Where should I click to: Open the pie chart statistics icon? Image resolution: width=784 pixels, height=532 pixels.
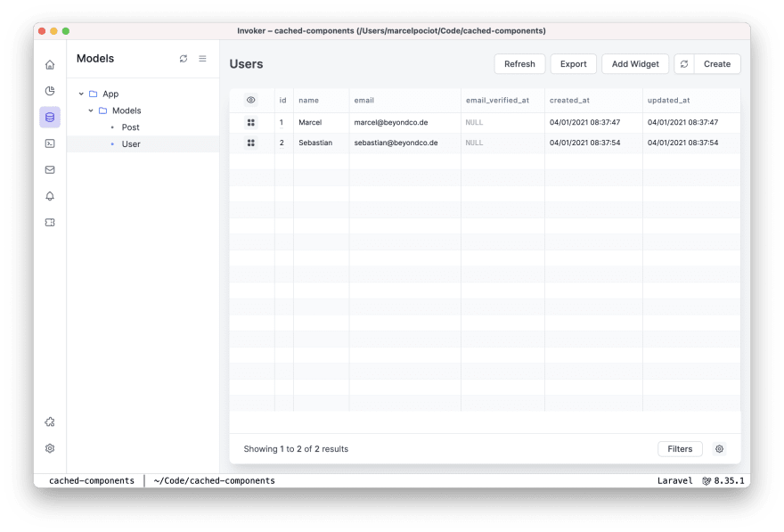(x=50, y=91)
